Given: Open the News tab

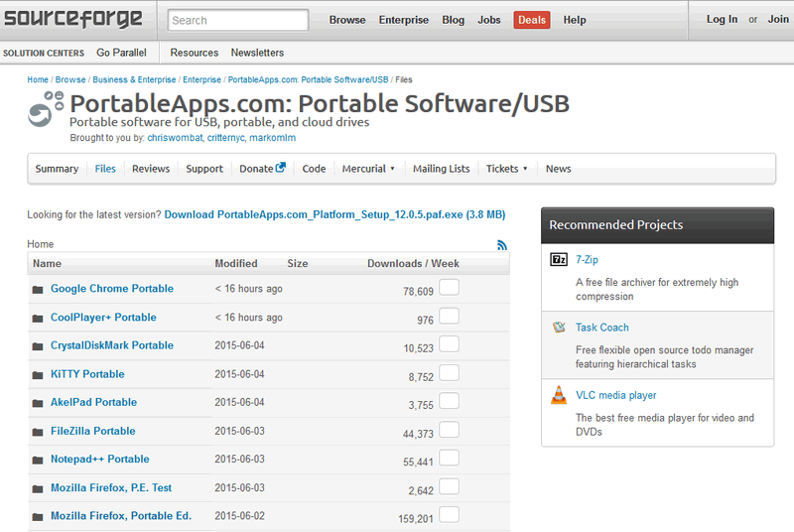Looking at the screenshot, I should [558, 169].
